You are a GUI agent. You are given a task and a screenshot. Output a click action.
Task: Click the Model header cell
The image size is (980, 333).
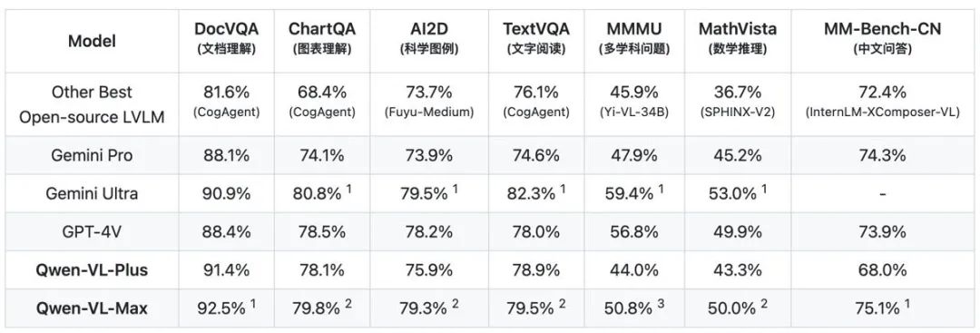(x=92, y=41)
